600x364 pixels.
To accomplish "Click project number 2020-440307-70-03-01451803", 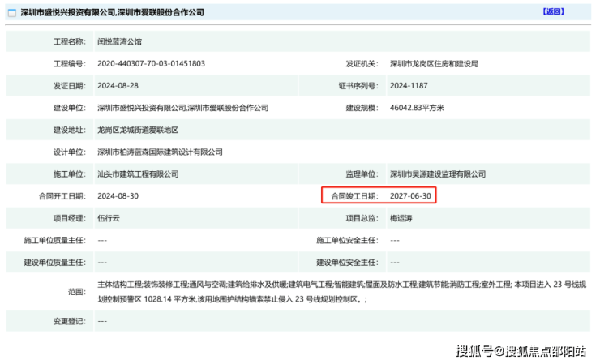I will pos(151,63).
